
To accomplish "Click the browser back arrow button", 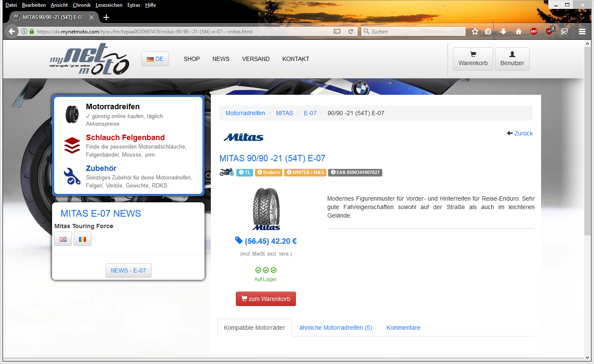I will click(x=12, y=31).
